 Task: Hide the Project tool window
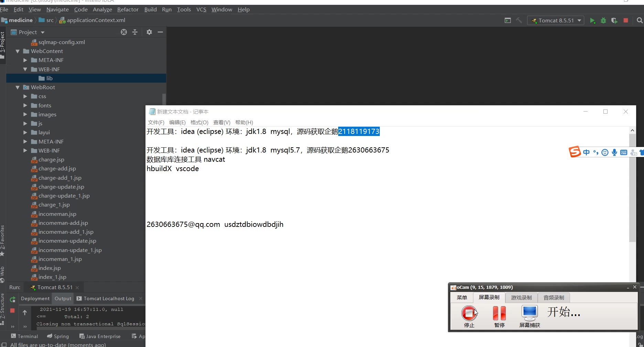click(x=160, y=32)
